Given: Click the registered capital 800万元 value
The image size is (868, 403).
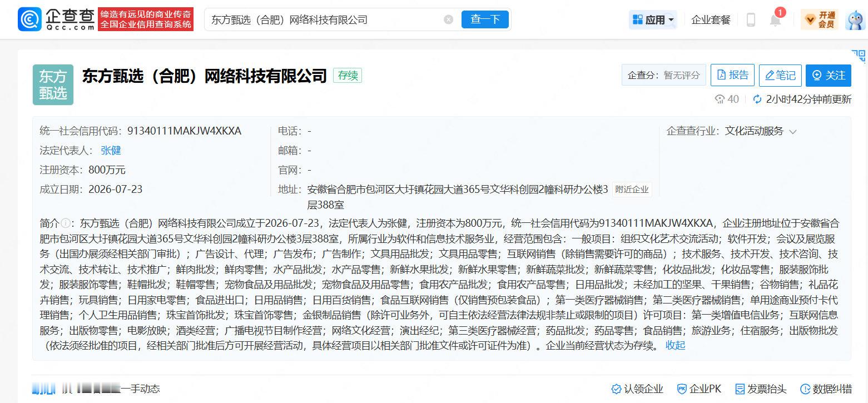Looking at the screenshot, I should click(107, 170).
